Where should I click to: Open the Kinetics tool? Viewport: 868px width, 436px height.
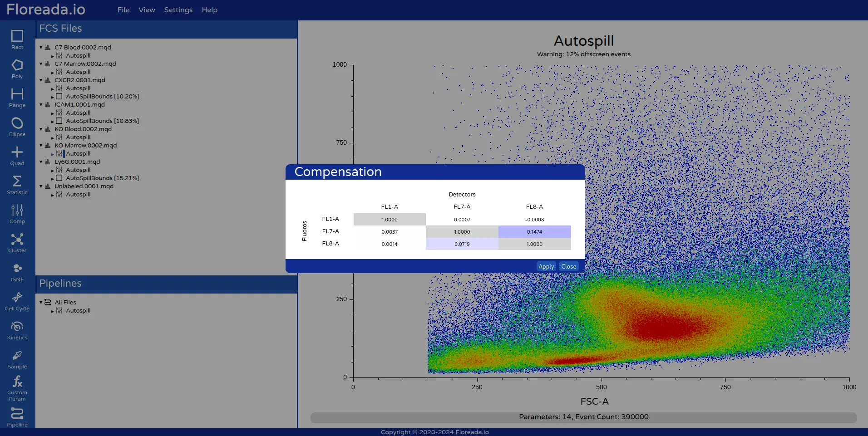(17, 330)
